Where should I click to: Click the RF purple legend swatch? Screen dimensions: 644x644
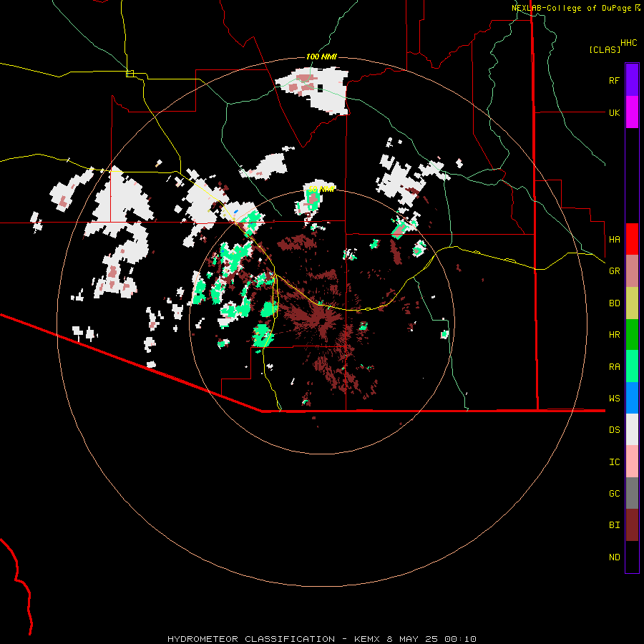632,80
